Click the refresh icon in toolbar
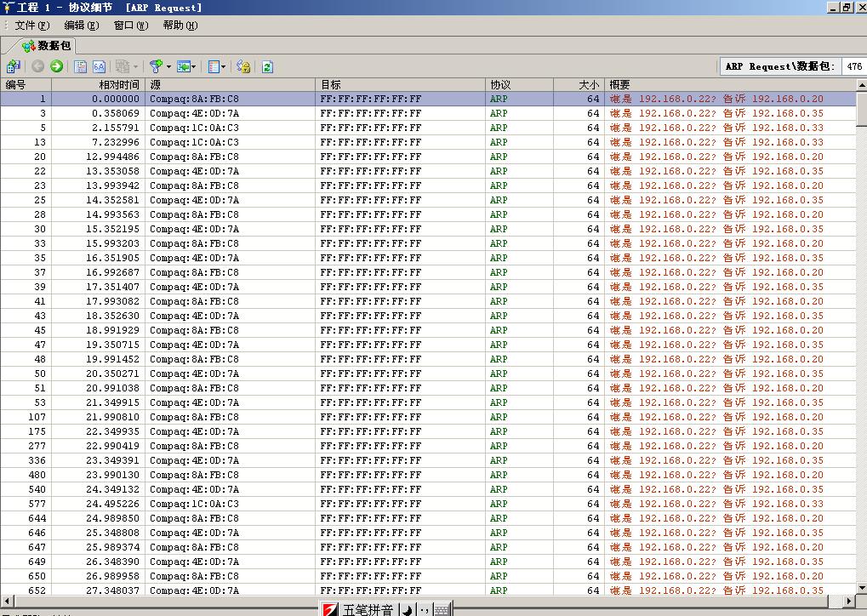Viewport: 867px width, 616px height. coord(267,66)
